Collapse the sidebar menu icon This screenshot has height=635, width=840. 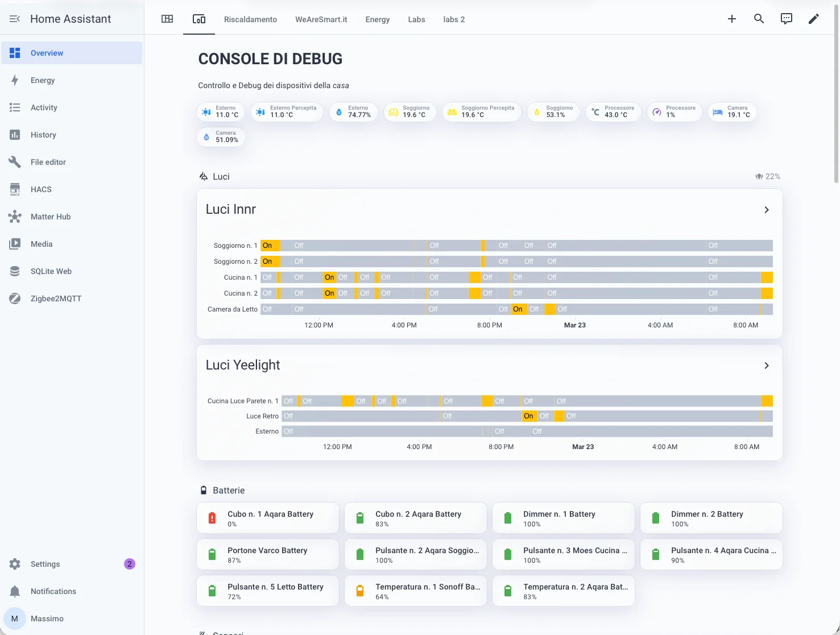click(x=15, y=19)
